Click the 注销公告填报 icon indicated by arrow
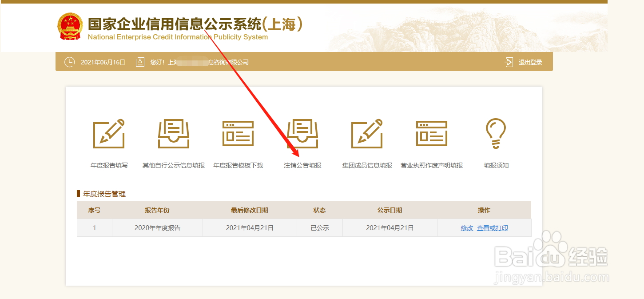The height and width of the screenshot is (299, 644). [x=302, y=132]
